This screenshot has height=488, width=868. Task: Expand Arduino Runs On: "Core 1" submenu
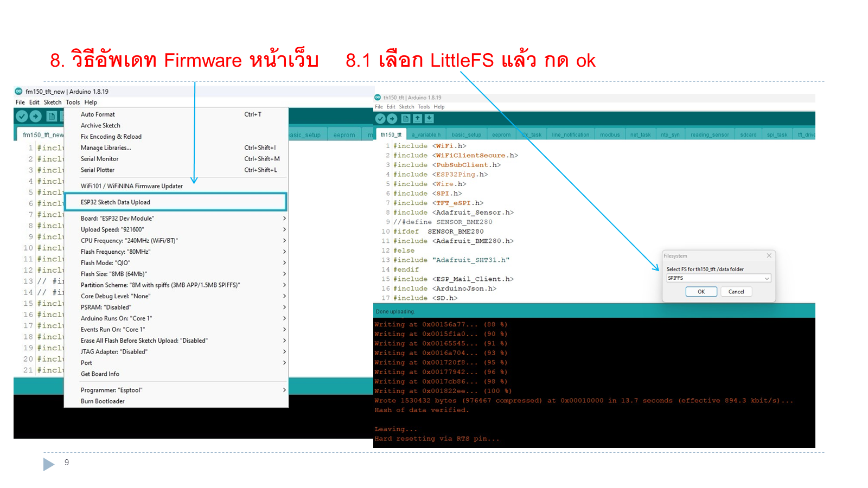(x=176, y=318)
